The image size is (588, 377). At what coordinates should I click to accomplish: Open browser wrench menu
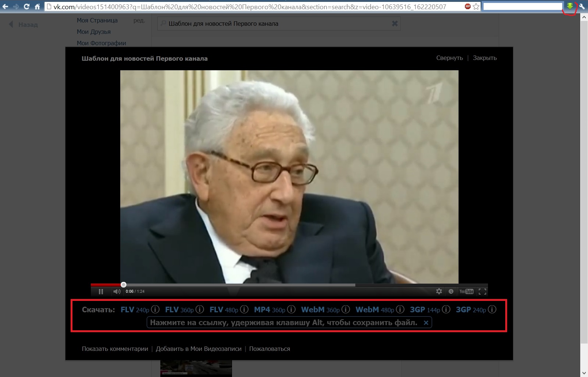pyautogui.click(x=582, y=7)
